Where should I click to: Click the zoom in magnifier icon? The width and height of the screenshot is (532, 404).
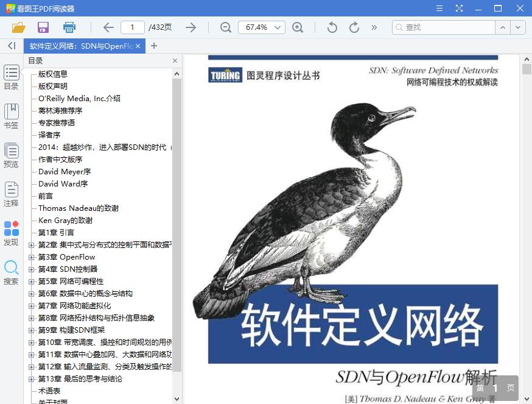pyautogui.click(x=298, y=27)
